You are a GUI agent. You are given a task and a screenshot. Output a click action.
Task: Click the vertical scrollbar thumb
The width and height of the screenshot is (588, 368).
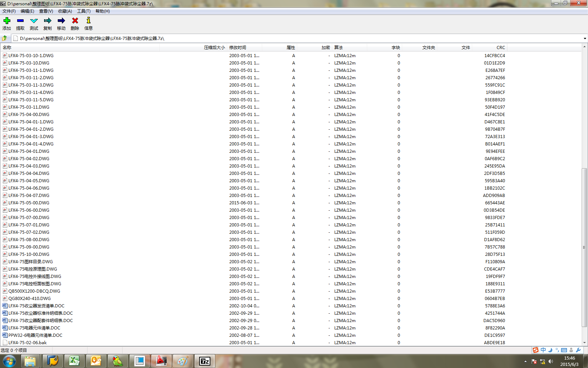pos(584,247)
